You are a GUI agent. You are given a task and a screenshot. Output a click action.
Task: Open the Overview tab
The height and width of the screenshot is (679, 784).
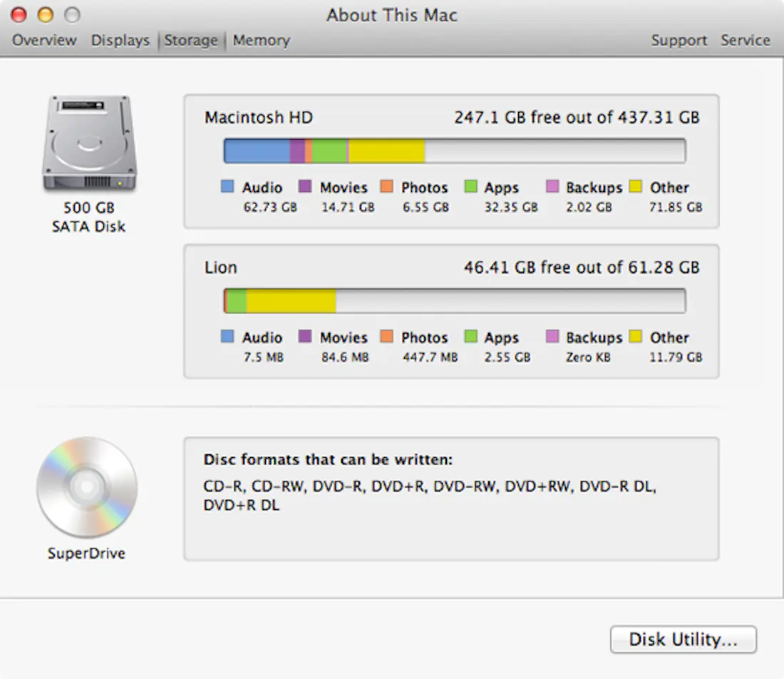point(43,40)
